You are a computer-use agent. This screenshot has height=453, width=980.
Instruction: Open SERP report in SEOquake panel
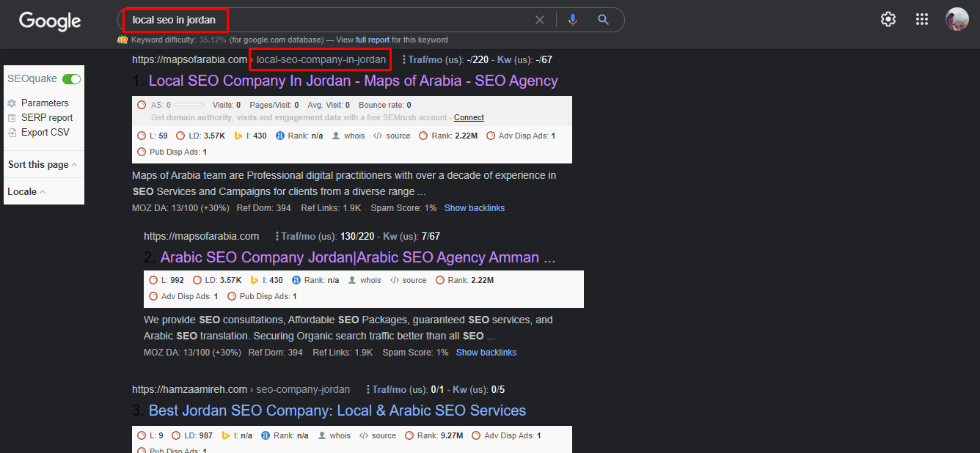(46, 118)
